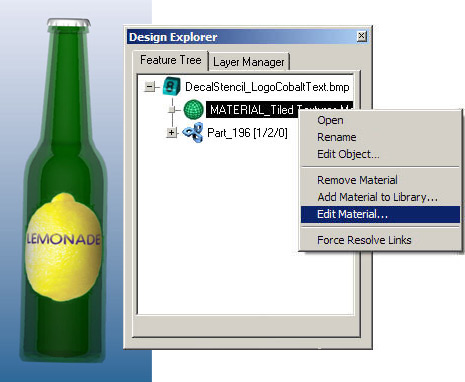465x382 pixels.
Task: Close the Design Explorer panel
Action: click(362, 36)
